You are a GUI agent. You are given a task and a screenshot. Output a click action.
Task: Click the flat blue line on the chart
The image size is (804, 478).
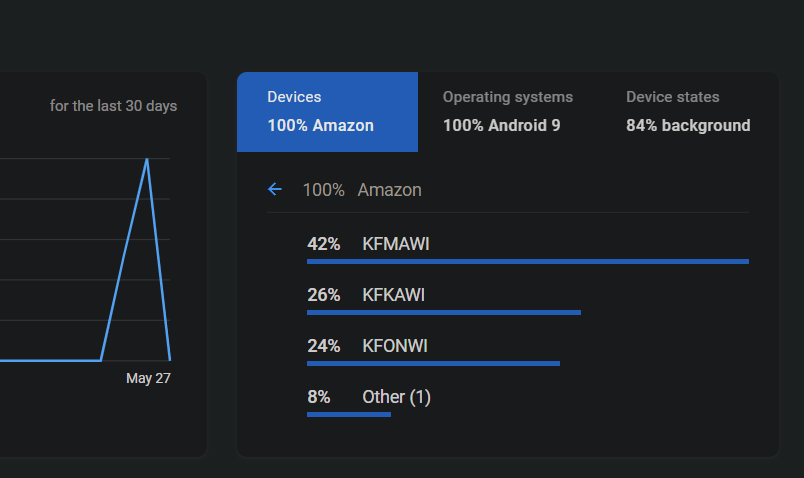pos(50,360)
